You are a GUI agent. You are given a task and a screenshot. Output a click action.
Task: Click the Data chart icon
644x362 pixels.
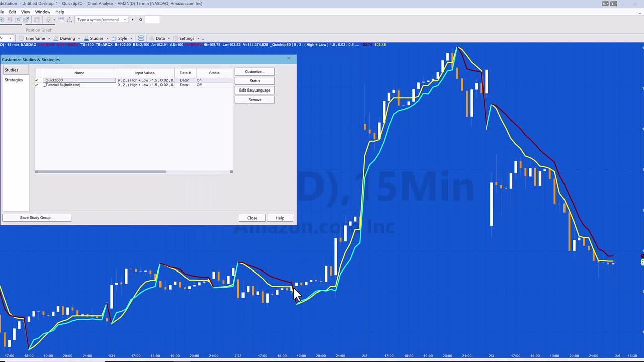click(x=152, y=38)
